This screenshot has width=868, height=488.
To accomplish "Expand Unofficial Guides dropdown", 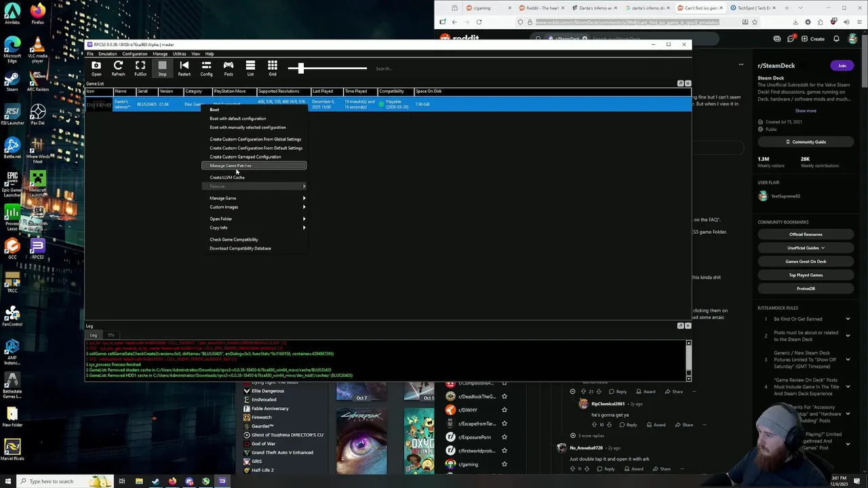I will (x=806, y=248).
